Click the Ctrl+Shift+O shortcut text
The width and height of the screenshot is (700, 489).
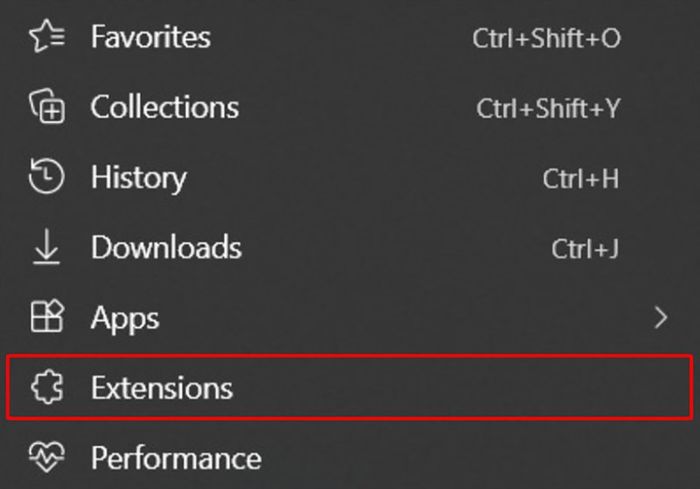click(546, 38)
